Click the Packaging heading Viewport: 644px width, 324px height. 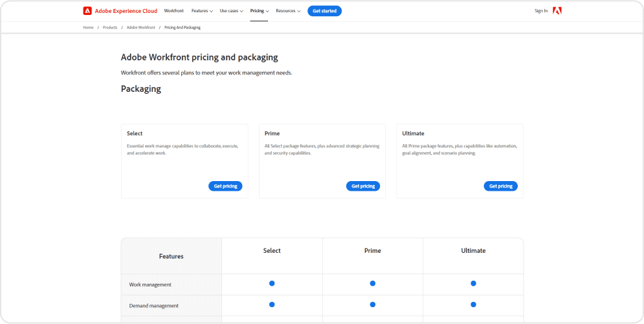pos(141,89)
